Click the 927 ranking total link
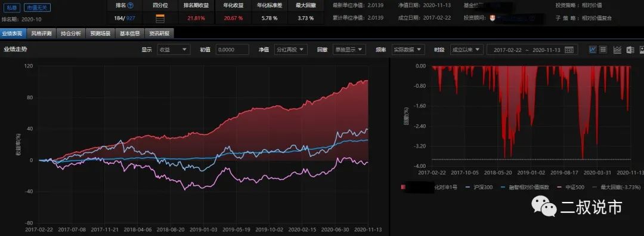Screen dimensions: 644x236 131,18
